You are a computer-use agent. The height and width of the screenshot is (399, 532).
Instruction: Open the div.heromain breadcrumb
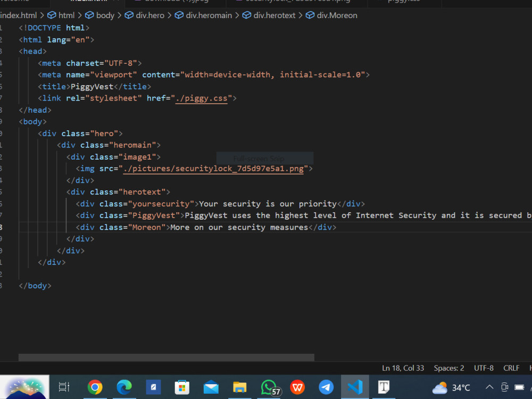[x=204, y=15]
